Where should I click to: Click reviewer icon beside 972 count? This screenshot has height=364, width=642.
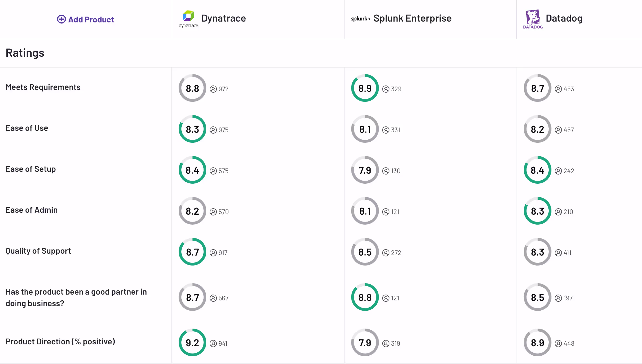tap(213, 89)
